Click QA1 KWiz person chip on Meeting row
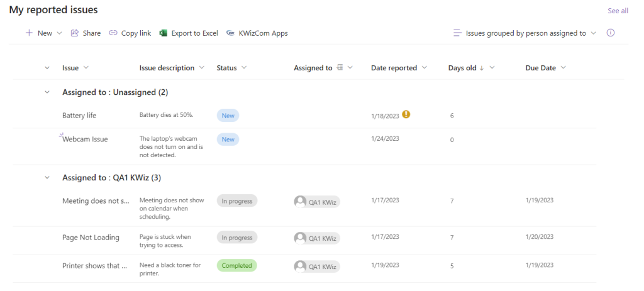Screen dimensions: 644x291 coord(317,202)
